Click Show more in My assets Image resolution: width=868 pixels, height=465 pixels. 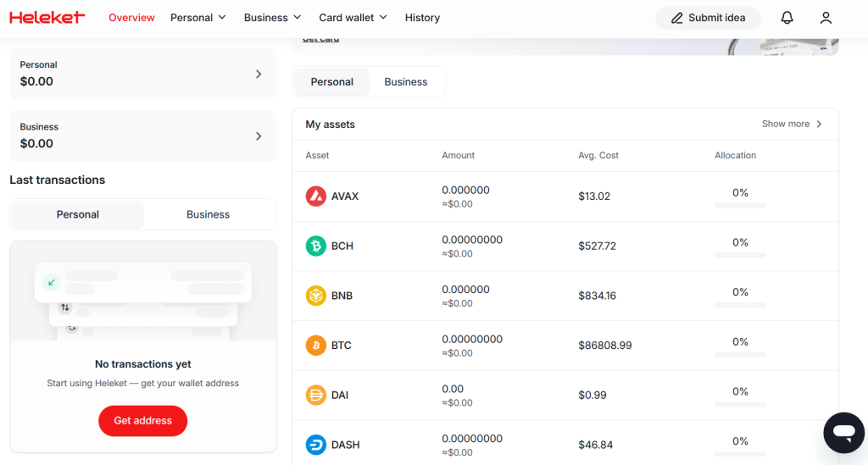pos(792,125)
